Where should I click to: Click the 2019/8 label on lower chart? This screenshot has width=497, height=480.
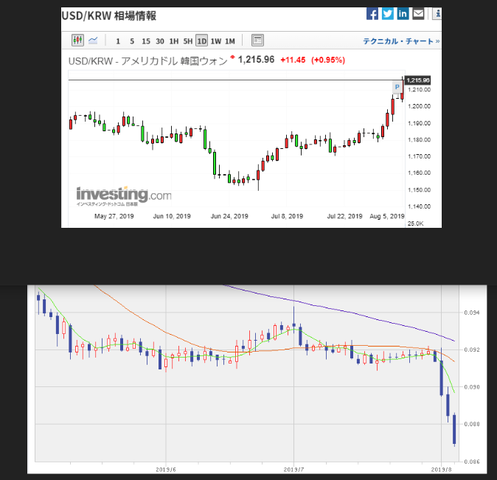(x=441, y=470)
